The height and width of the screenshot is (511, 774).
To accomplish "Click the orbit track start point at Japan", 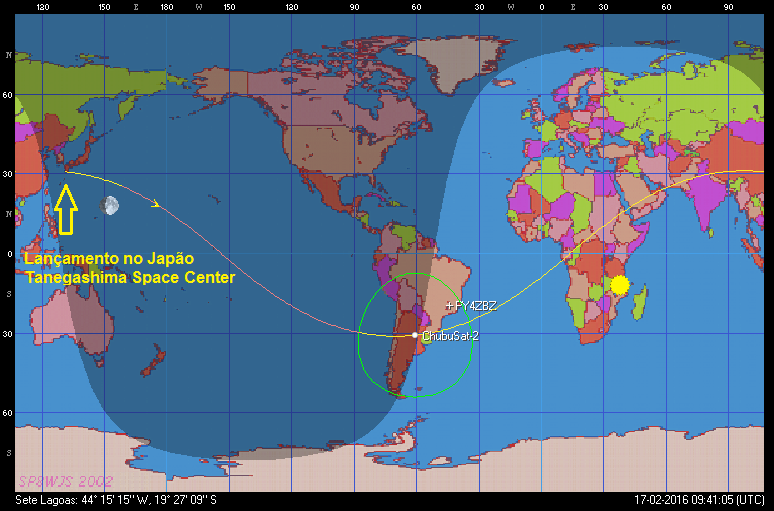I will point(67,173).
